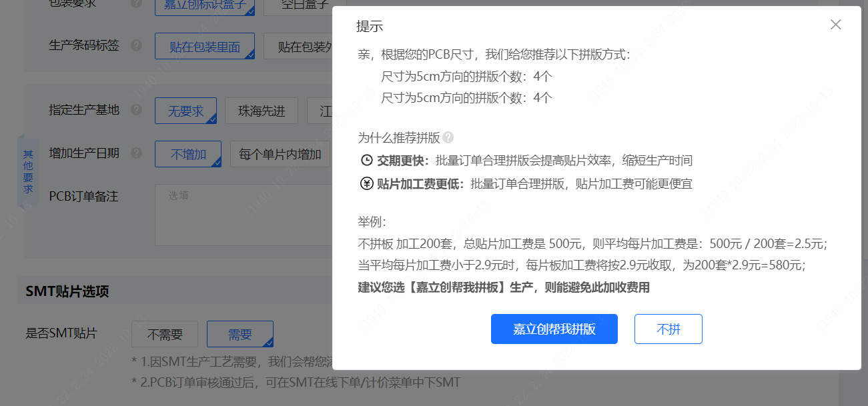868x406 pixels.
Task: Choose the 每个单片内增加 date option
Action: coord(280,154)
